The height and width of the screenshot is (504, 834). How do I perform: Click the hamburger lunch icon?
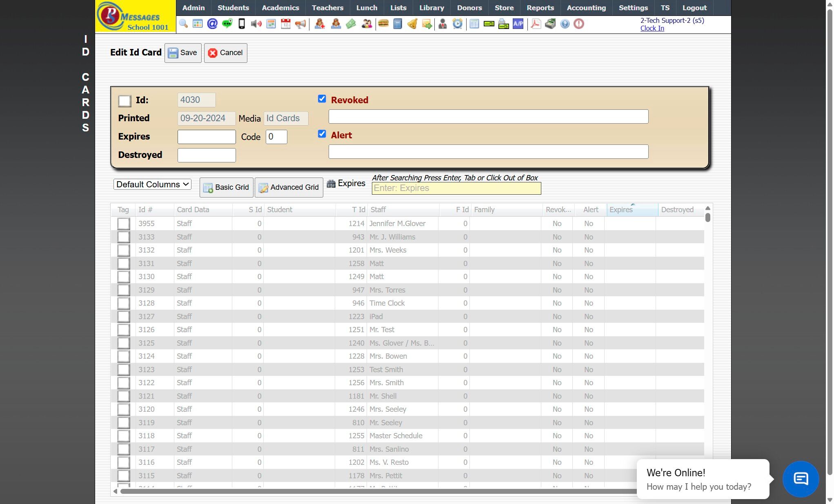pyautogui.click(x=383, y=24)
